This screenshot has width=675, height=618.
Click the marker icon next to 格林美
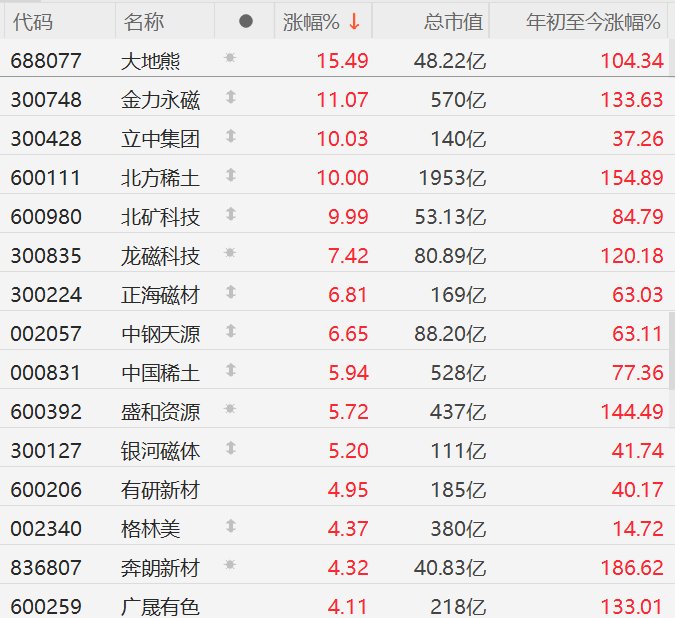click(x=231, y=526)
